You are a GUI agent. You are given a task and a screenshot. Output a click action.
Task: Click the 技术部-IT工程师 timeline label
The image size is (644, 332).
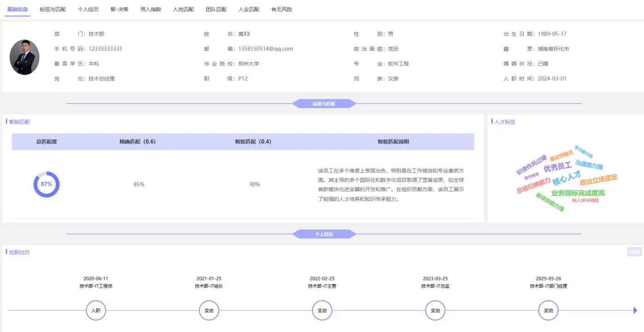point(96,286)
